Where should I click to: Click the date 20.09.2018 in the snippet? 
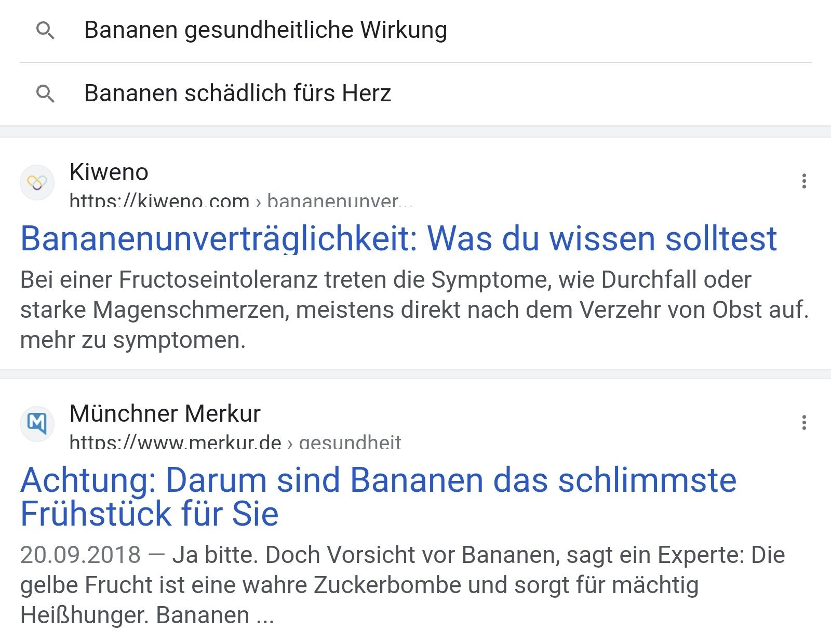(81, 555)
